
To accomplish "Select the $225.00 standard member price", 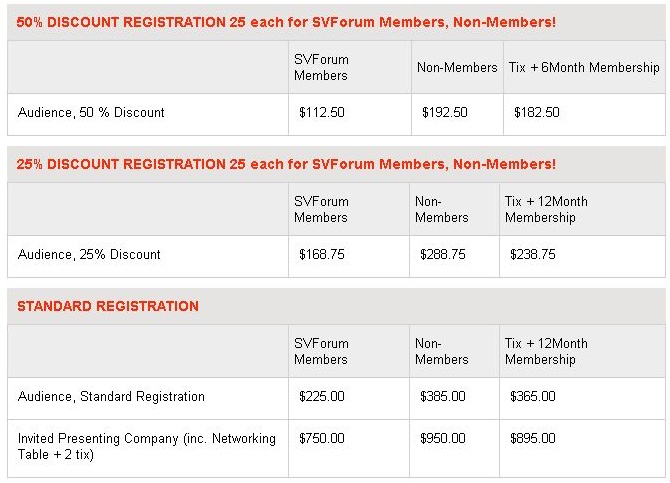I will (x=321, y=397).
